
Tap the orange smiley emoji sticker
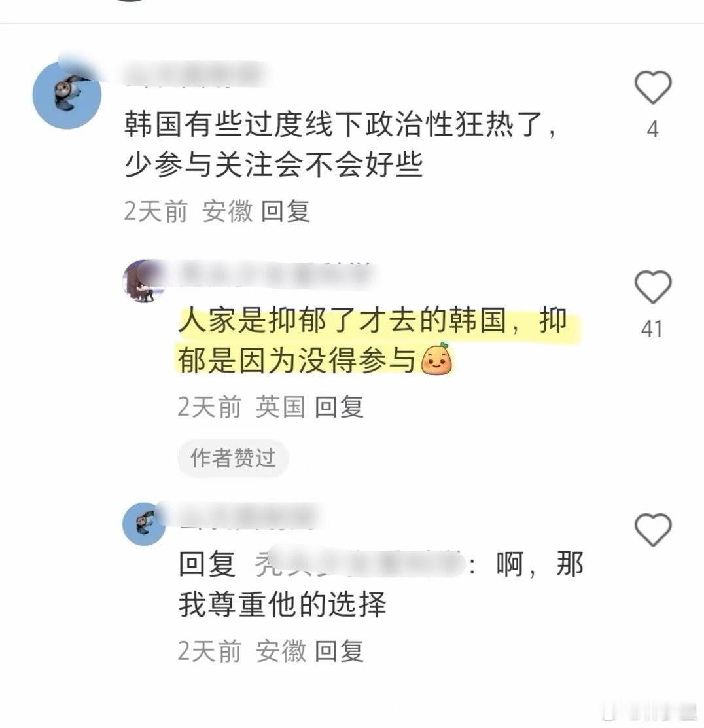[436, 359]
